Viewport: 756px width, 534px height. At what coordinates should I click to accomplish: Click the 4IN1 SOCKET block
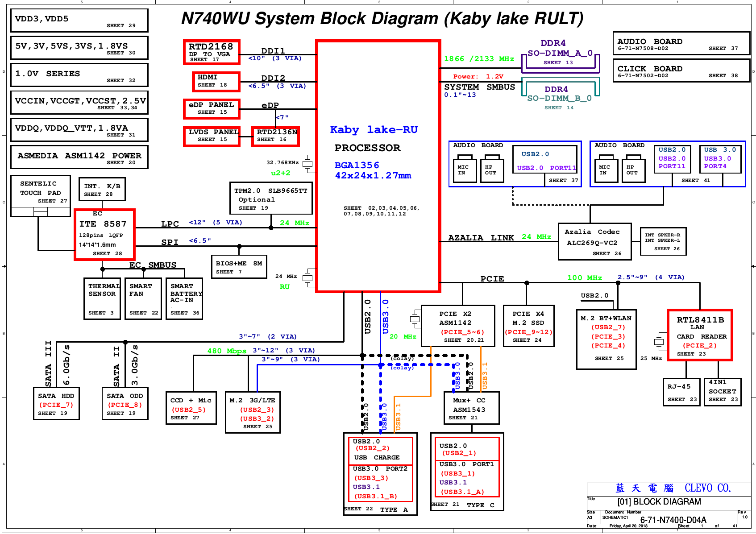point(723,392)
